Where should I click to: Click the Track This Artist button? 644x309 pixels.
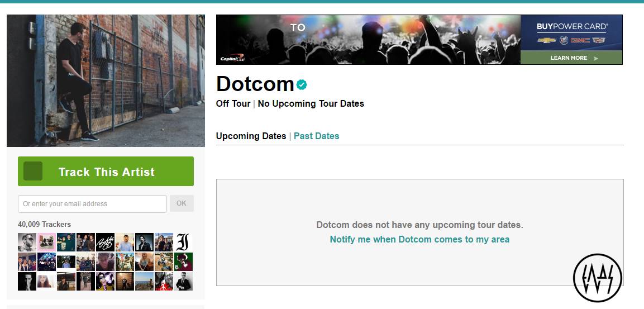tap(106, 172)
